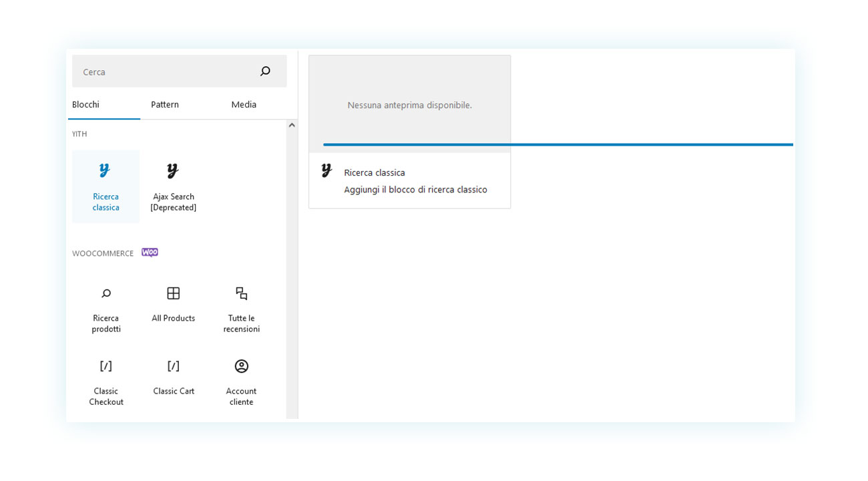The image size is (868, 481).
Task: Click the WOOCOMMERCE category heading
Action: tap(103, 253)
